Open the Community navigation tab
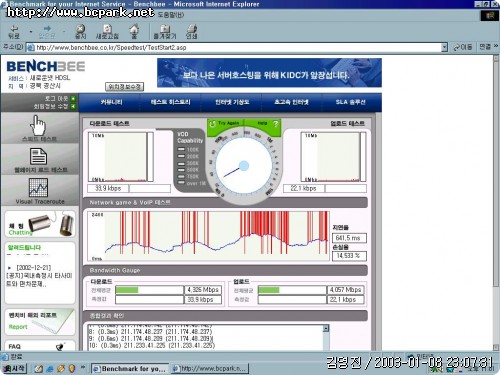This screenshot has width=500, height=375. pyautogui.click(x=111, y=102)
